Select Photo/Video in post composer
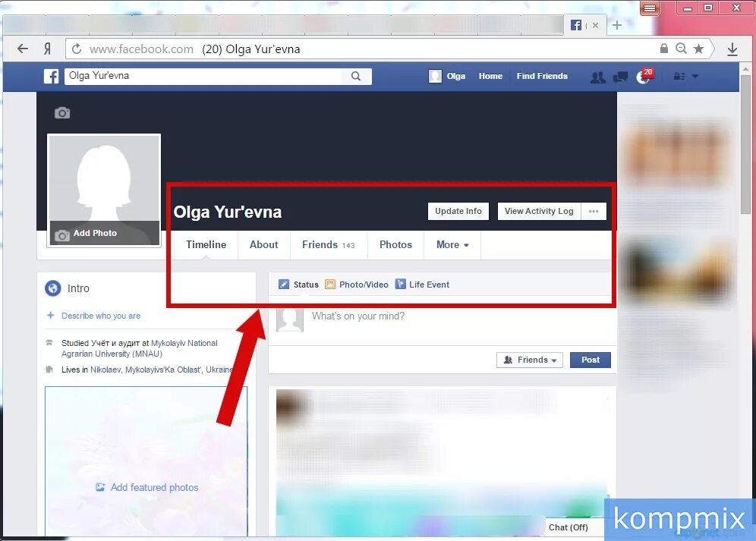Viewport: 756px width, 541px height. [356, 285]
